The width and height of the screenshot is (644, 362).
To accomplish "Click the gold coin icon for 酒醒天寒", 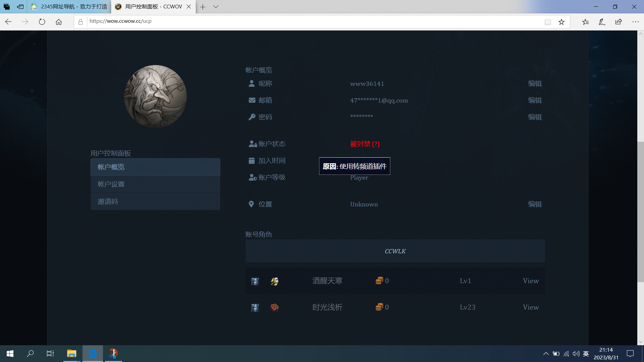I will [x=379, y=281].
